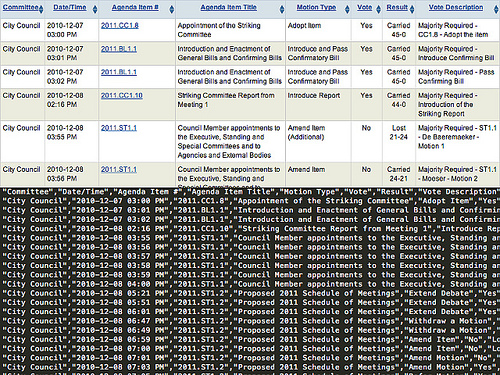Select 'ST1.1 - Moeser - Motion 2' cell

coord(458,174)
